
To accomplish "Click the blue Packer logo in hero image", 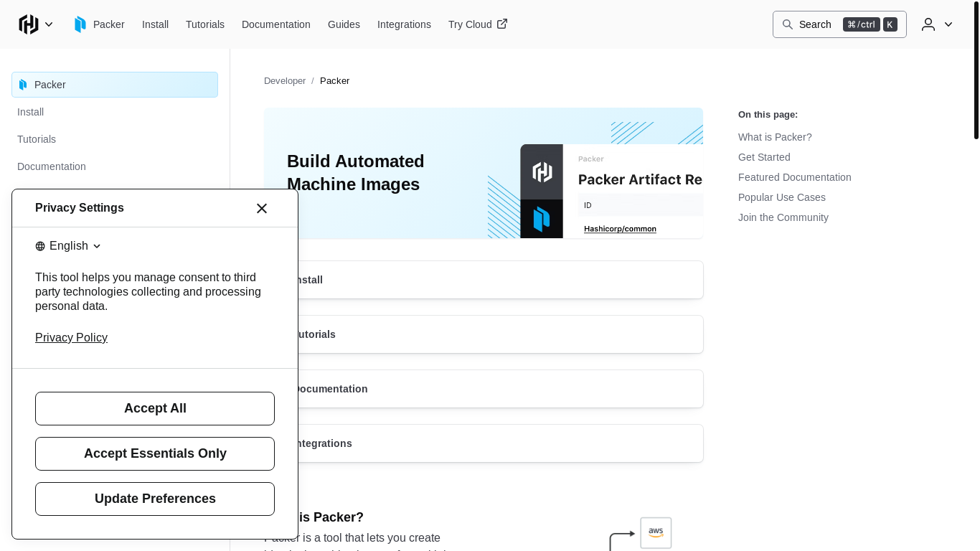I will click(x=542, y=219).
